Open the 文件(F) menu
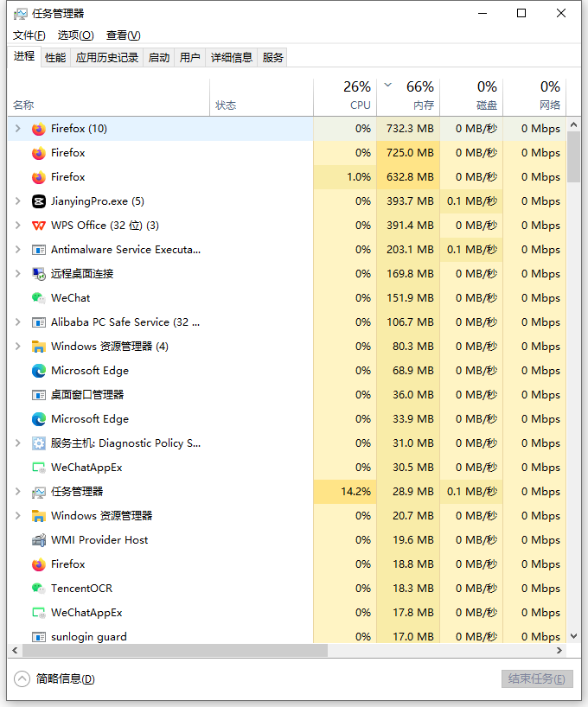The image size is (588, 707). 29,35
